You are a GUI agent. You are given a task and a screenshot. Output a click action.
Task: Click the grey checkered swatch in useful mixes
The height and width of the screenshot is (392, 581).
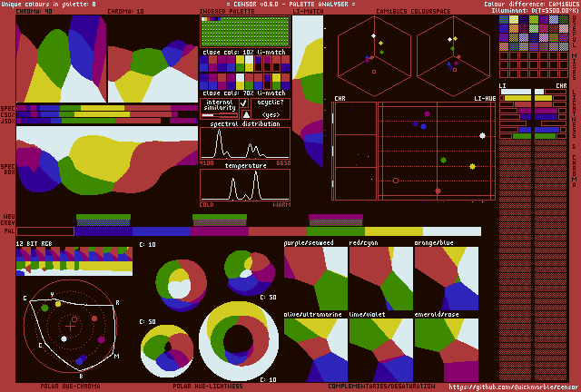click(563, 46)
